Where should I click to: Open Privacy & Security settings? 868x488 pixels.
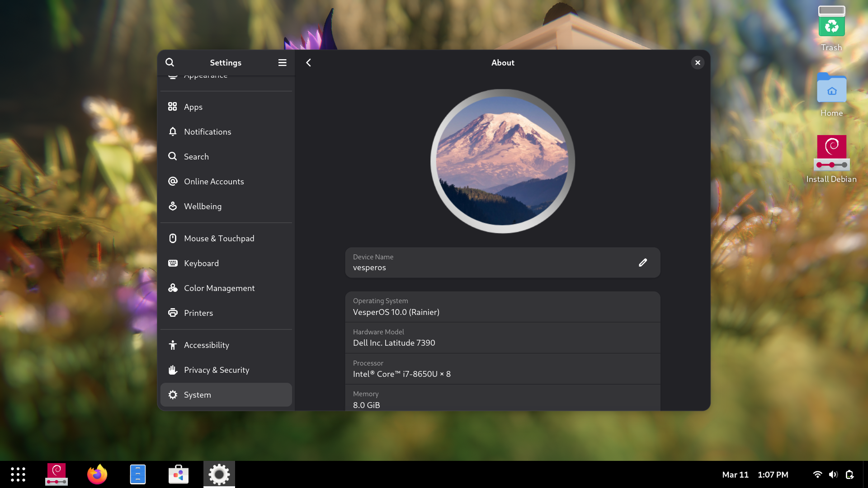click(226, 370)
